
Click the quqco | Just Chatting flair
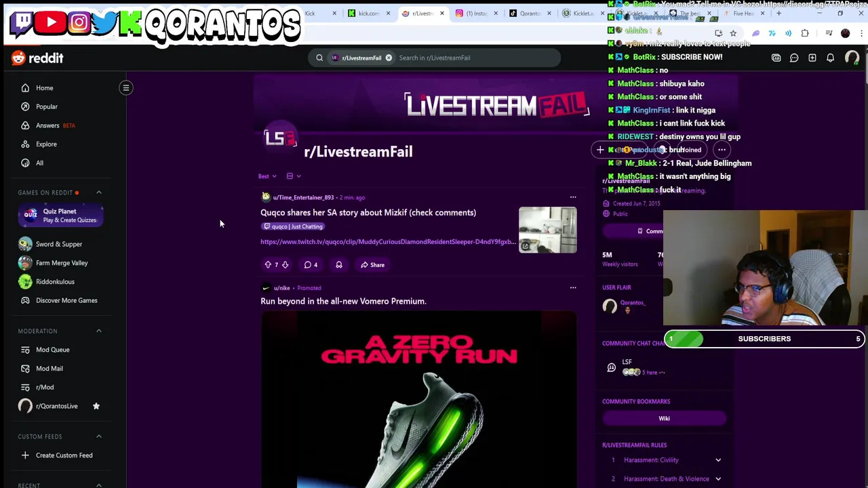tap(293, 226)
